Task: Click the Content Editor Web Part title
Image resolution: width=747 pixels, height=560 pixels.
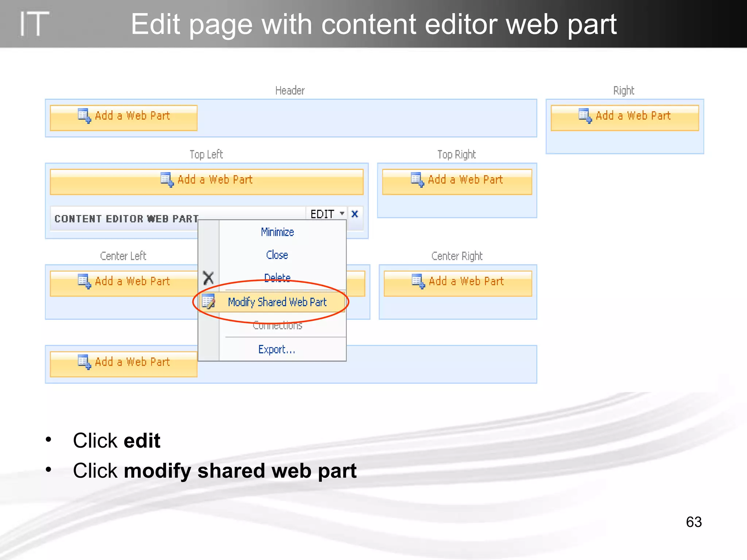Action: pos(127,218)
